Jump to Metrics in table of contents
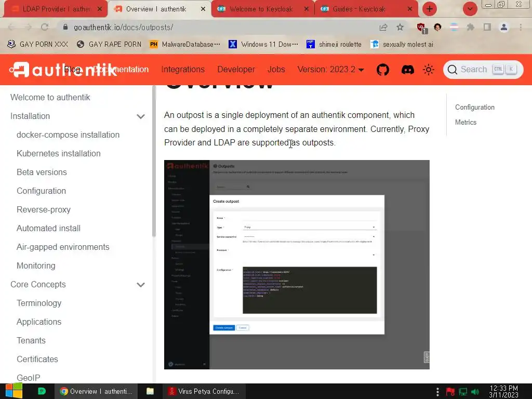The width and height of the screenshot is (532, 399). point(465,122)
